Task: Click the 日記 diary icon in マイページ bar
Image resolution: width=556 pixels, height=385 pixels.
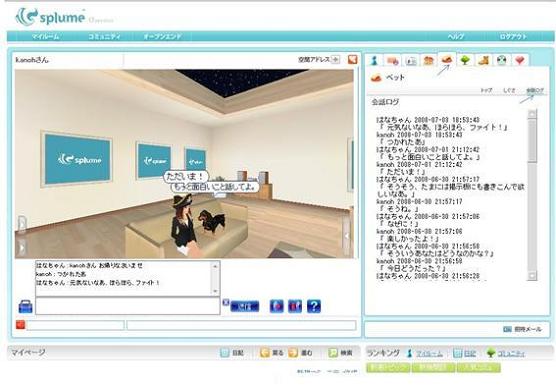Action: coord(225,353)
